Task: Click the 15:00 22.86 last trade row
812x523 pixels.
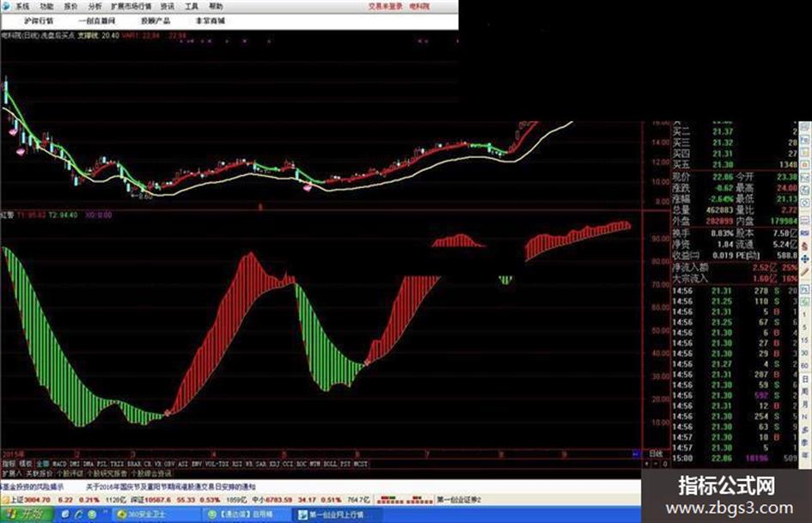Action: pos(735,459)
